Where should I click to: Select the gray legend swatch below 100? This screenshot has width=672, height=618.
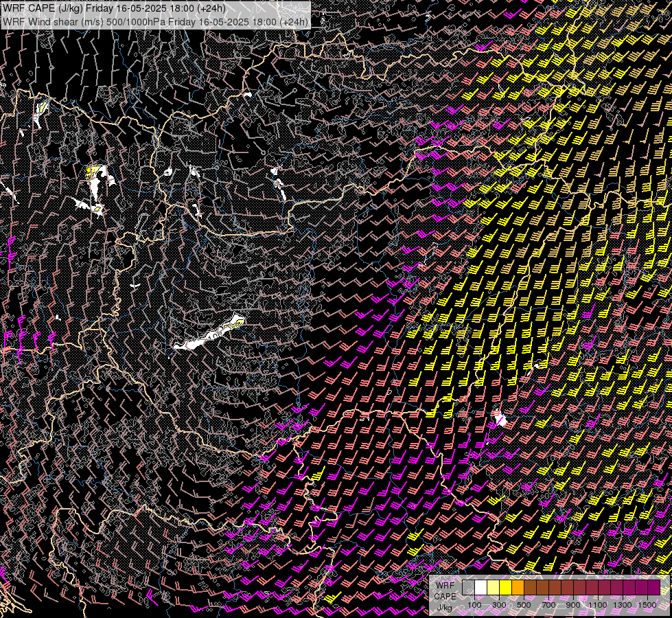468,587
